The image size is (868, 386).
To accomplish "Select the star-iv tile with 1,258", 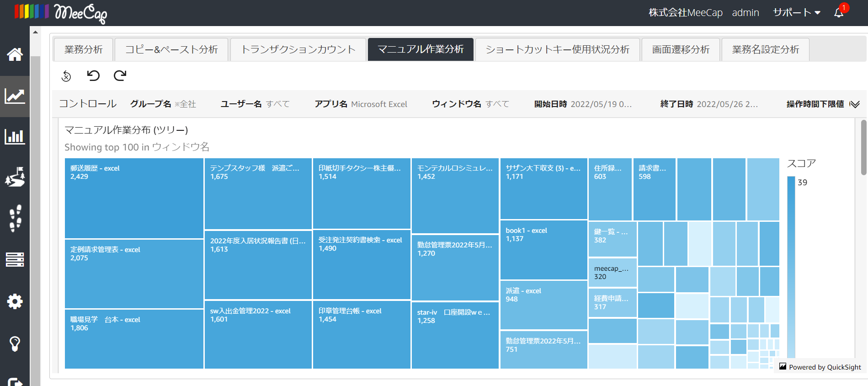I will 455,335.
